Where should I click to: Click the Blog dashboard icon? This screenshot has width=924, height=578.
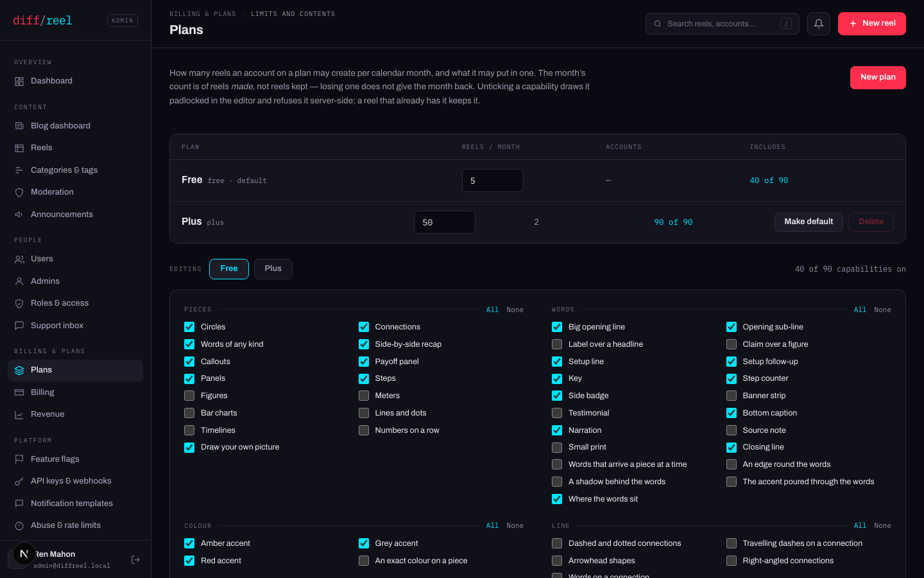pyautogui.click(x=19, y=126)
